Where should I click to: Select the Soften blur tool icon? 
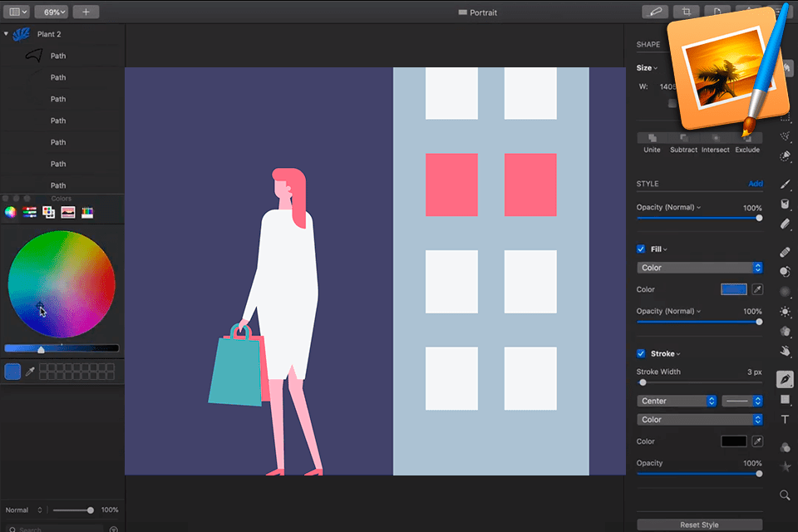785,291
